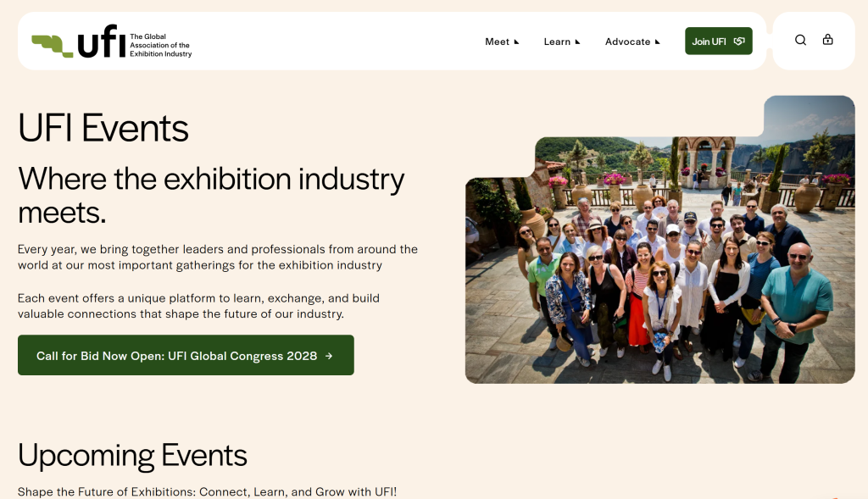Expand the Advocate menu arrow
868x499 pixels.
point(657,42)
